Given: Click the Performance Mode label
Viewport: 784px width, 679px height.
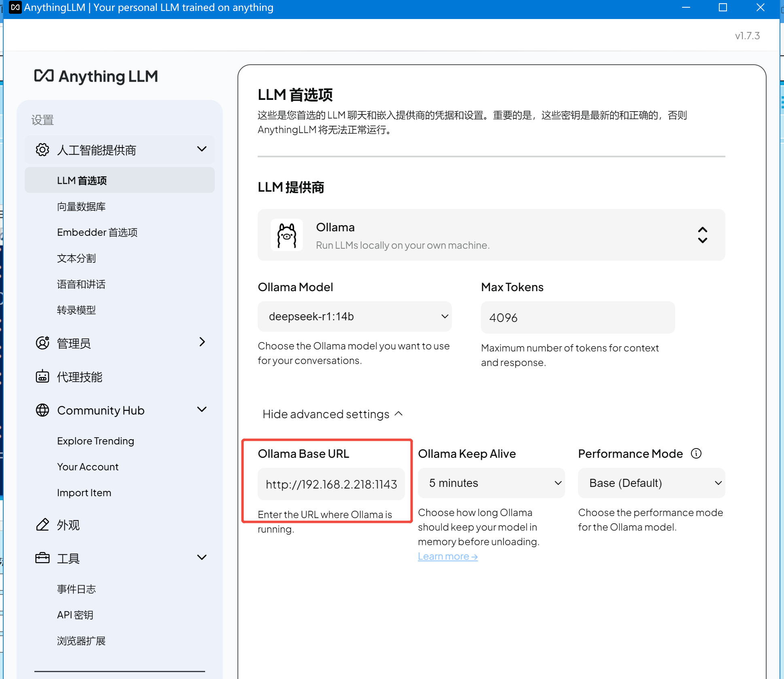Looking at the screenshot, I should [630, 453].
